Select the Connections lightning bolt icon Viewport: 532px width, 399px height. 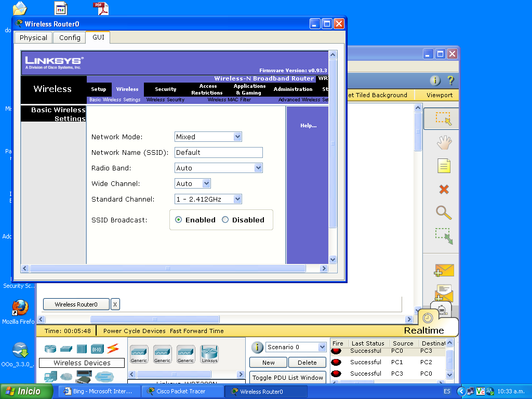tap(113, 349)
